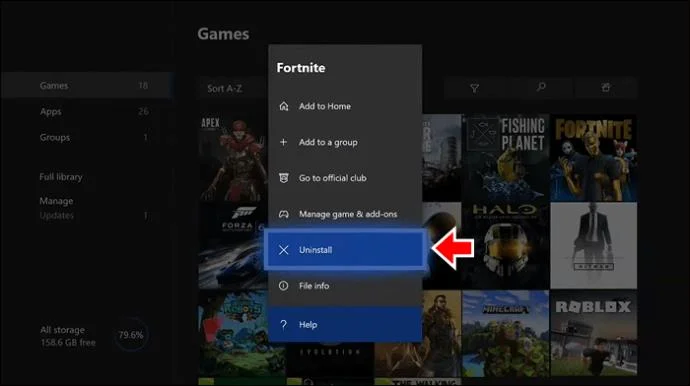This screenshot has width=690, height=386.
Task: Click the home icon beside Add to Home
Action: pos(284,106)
